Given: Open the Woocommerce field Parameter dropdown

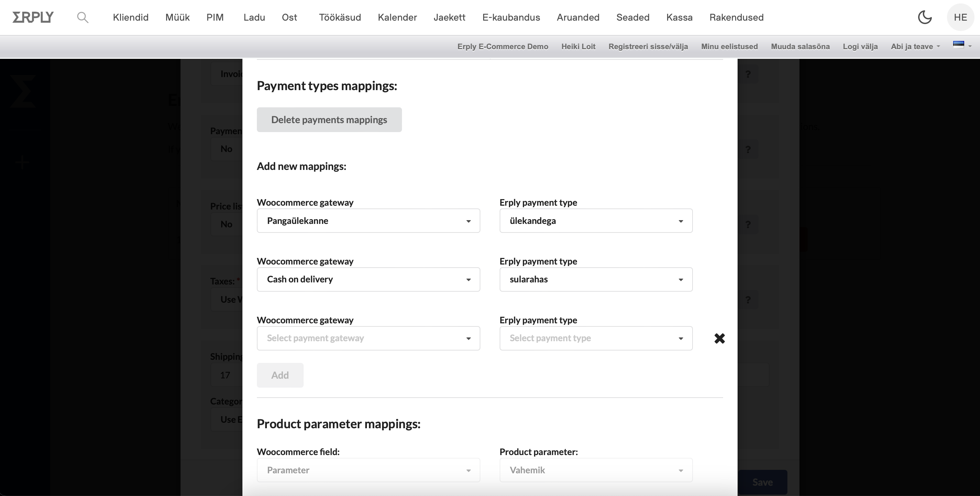Looking at the screenshot, I should [x=368, y=470].
